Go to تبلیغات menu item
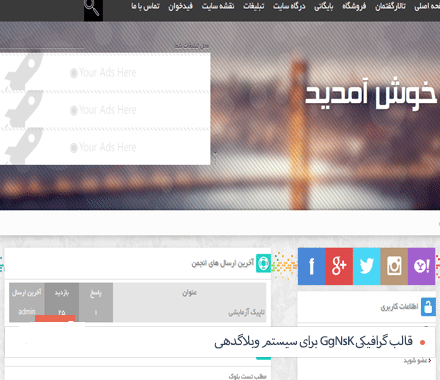This screenshot has width=440, height=380. (x=253, y=7)
